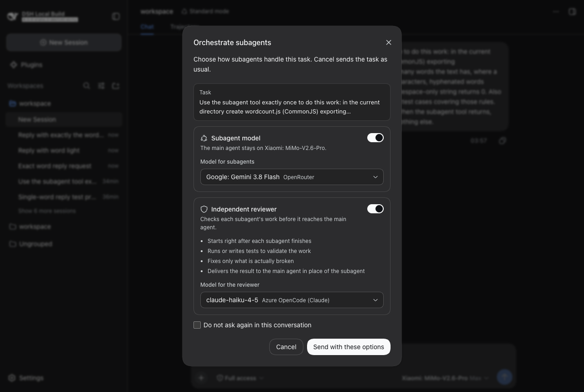Open session Single-word reply test

(64, 197)
